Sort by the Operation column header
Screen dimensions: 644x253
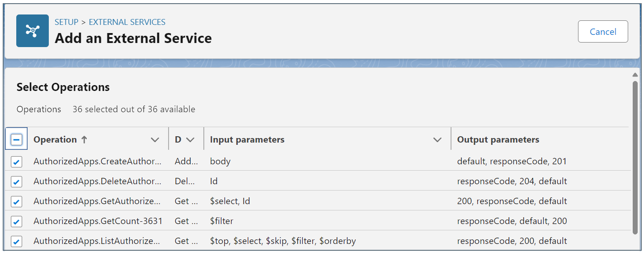[55, 140]
